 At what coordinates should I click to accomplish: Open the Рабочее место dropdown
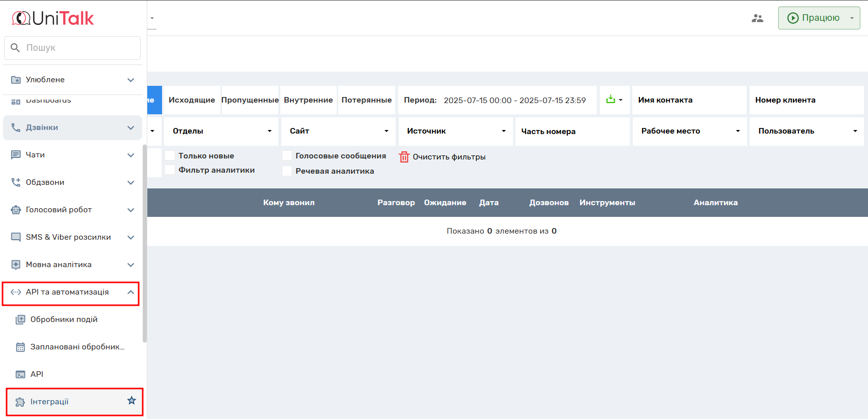click(x=690, y=131)
